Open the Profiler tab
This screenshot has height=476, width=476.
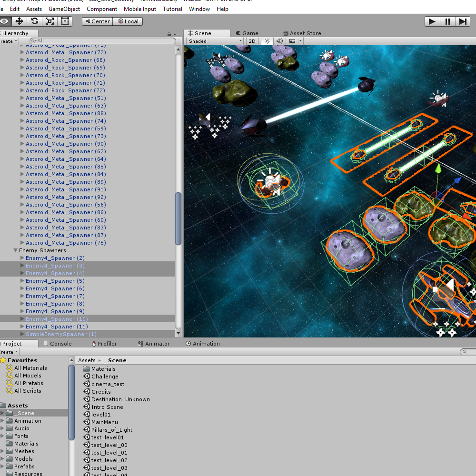[x=104, y=344]
